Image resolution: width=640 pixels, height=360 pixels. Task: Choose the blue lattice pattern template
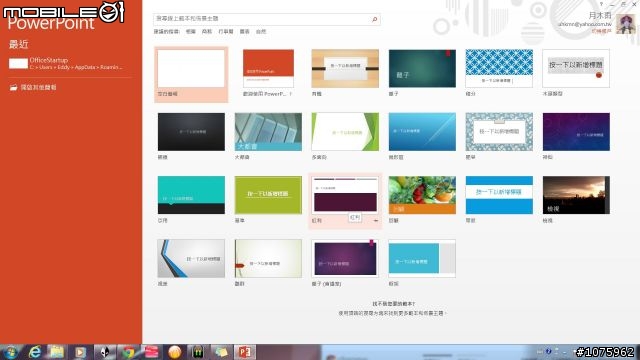tap(499, 69)
